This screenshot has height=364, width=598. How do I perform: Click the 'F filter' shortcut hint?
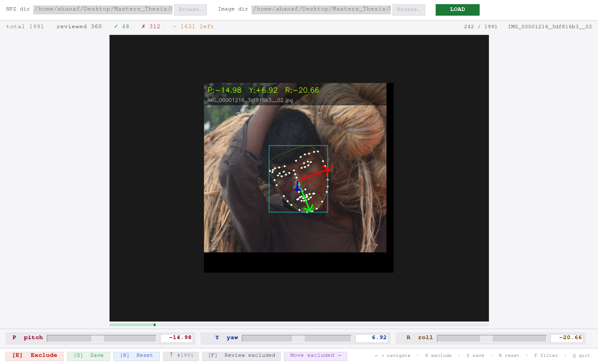click(x=546, y=356)
